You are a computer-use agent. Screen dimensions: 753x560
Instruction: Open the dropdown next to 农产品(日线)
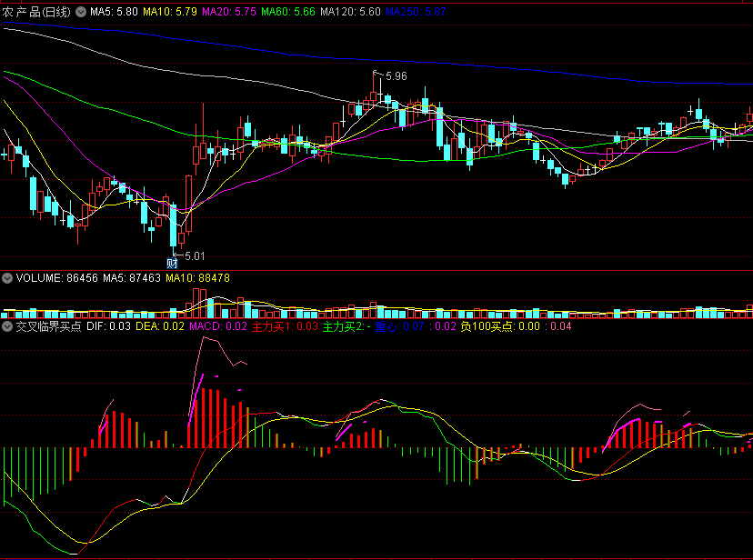(81, 12)
